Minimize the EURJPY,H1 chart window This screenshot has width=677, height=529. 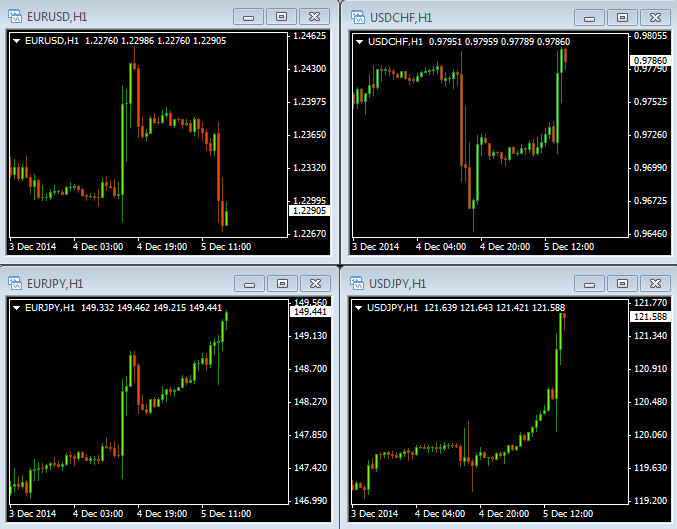(249, 284)
